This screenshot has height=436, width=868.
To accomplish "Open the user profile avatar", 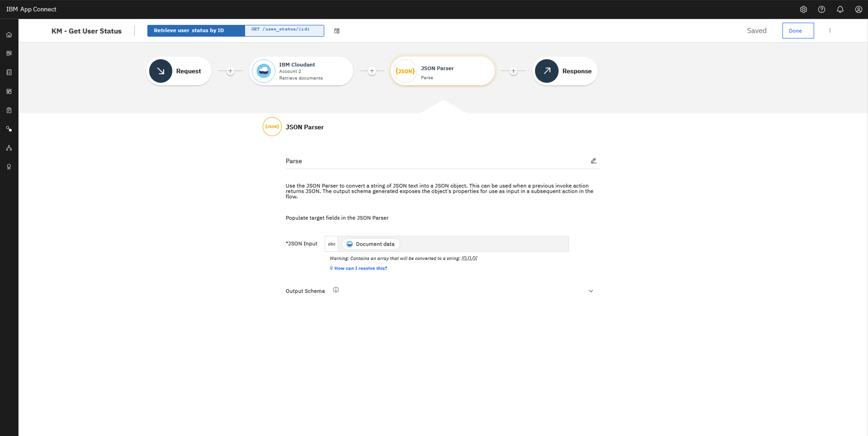I will (859, 9).
